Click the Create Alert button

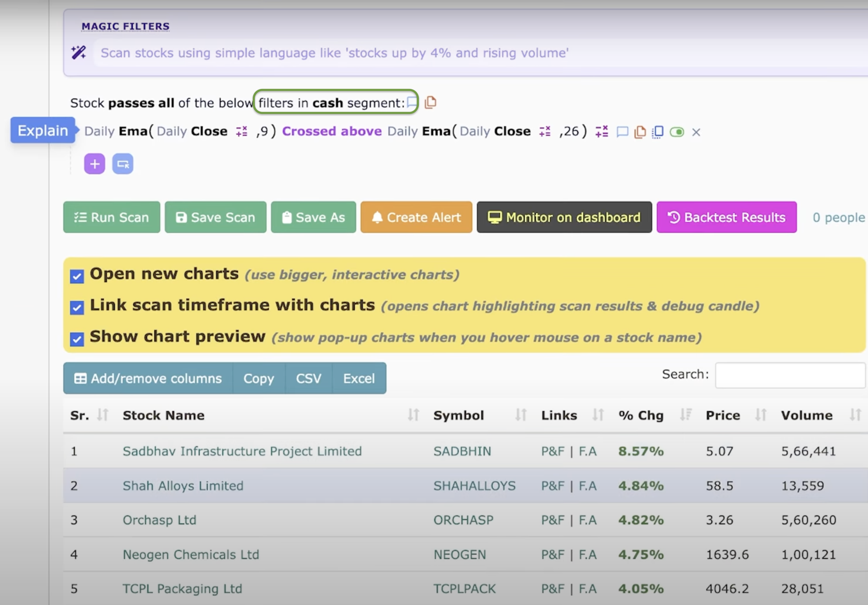coord(416,217)
